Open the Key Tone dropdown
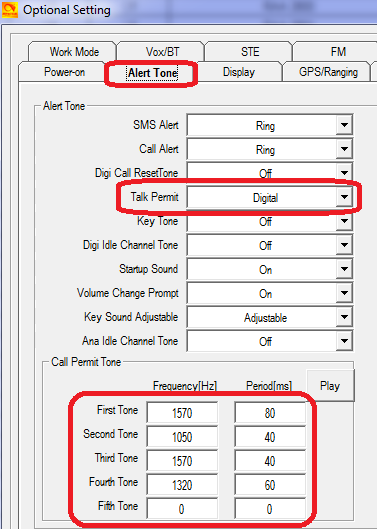The height and width of the screenshot is (529, 377). click(x=270, y=221)
